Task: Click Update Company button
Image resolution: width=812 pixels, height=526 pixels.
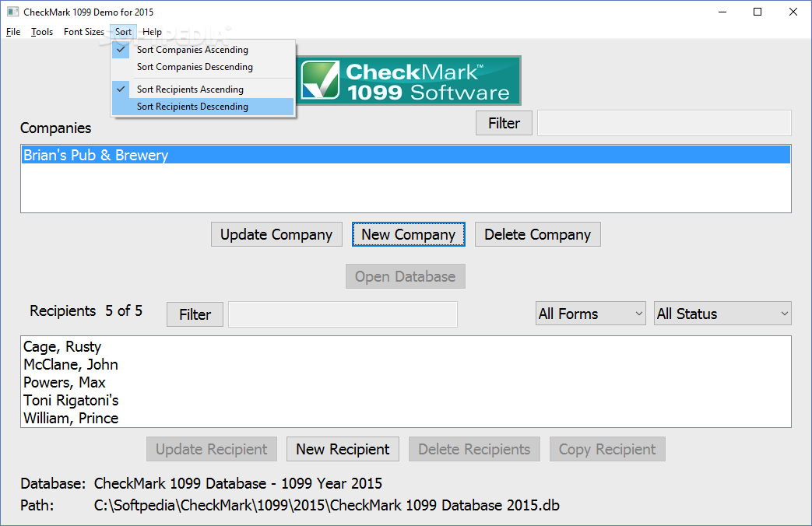Action: point(276,234)
